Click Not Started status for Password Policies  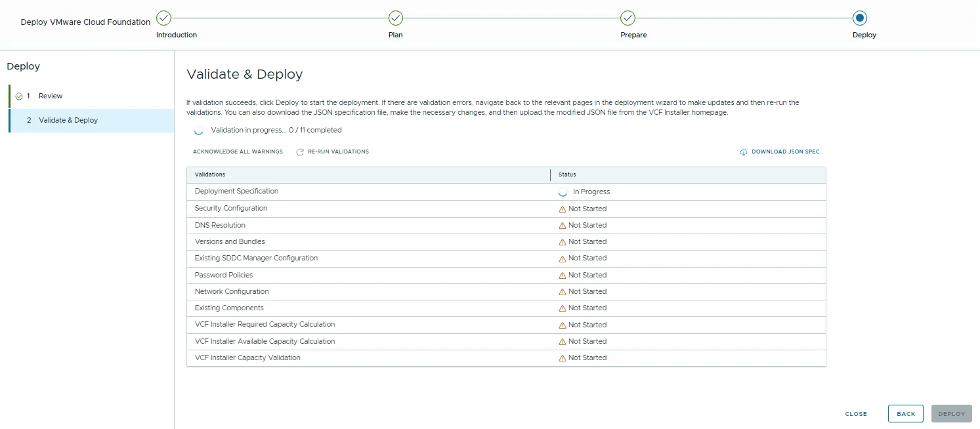tap(587, 276)
